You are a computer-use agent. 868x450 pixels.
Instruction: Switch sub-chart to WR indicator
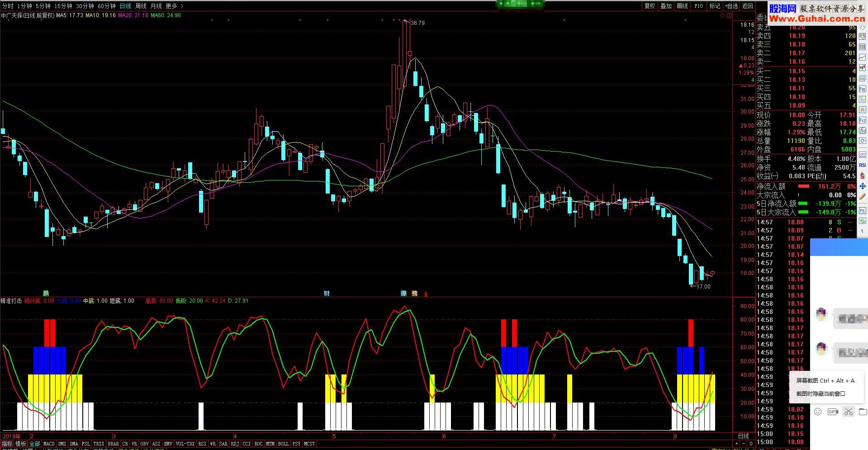213,444
